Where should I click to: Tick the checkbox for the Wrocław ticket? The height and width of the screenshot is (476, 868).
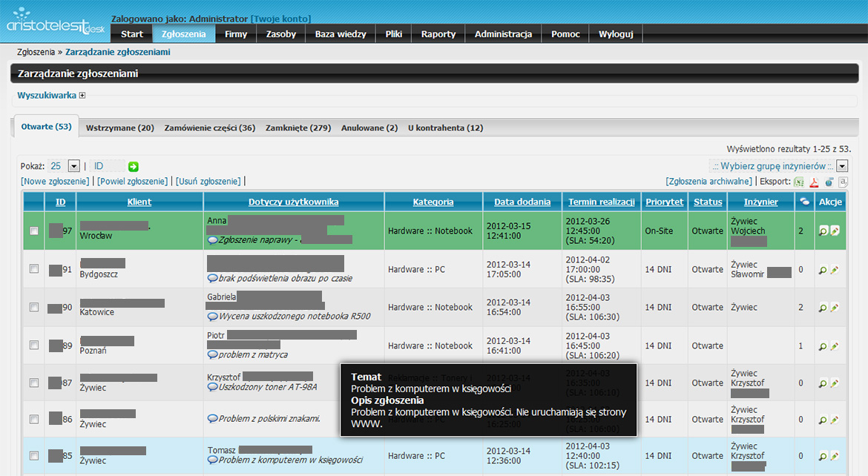[x=34, y=231]
